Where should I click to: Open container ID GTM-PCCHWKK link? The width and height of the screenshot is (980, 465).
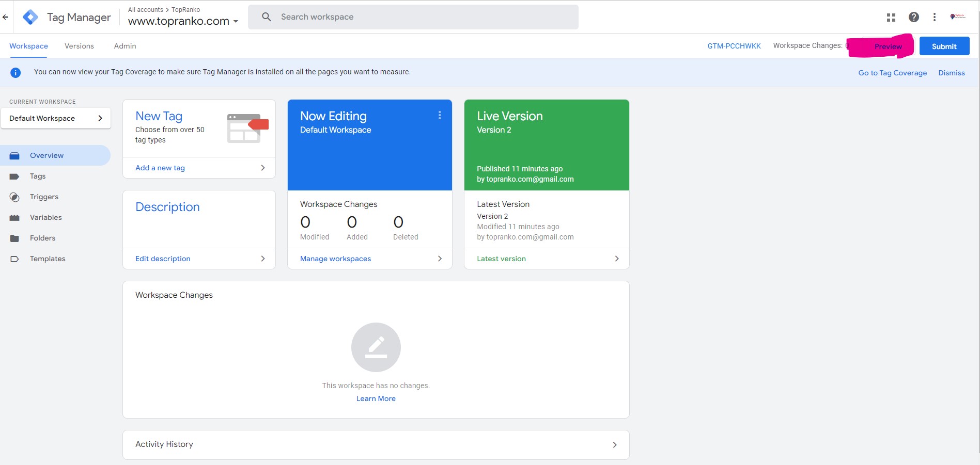point(734,46)
